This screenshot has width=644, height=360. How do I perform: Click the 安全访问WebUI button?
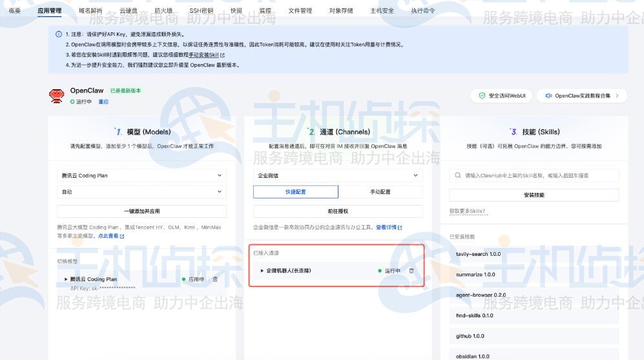[501, 96]
